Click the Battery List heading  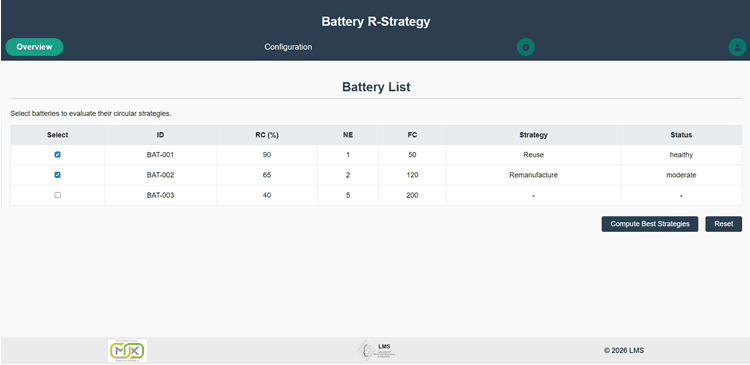point(376,87)
